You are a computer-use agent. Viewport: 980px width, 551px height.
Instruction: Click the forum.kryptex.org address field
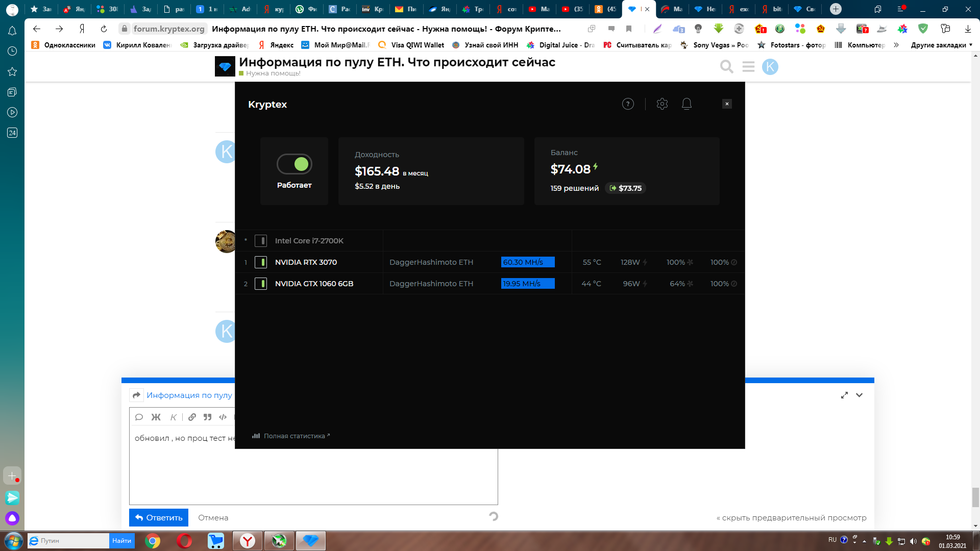click(169, 29)
